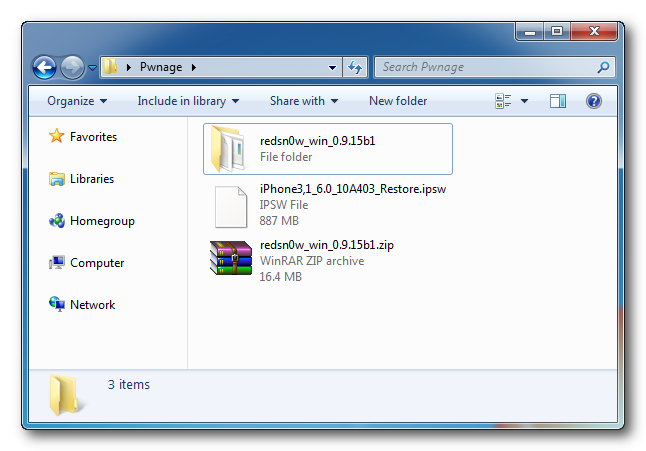Open the Organize menu

click(77, 101)
